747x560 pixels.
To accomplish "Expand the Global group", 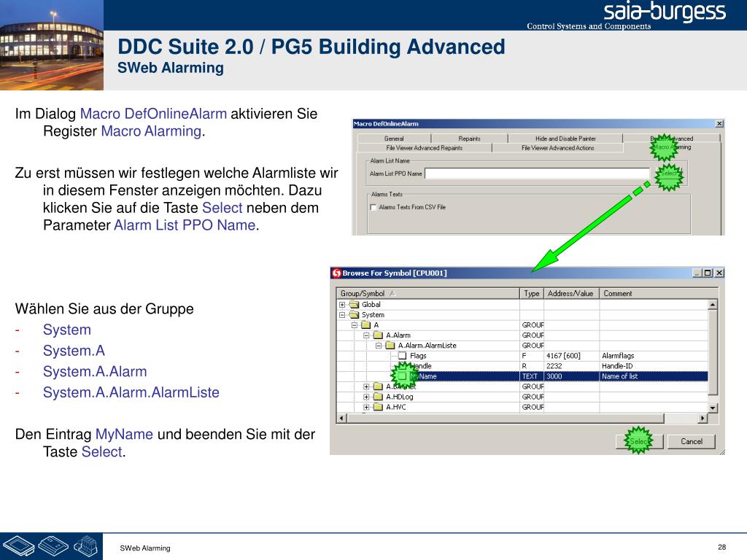I will [x=342, y=305].
